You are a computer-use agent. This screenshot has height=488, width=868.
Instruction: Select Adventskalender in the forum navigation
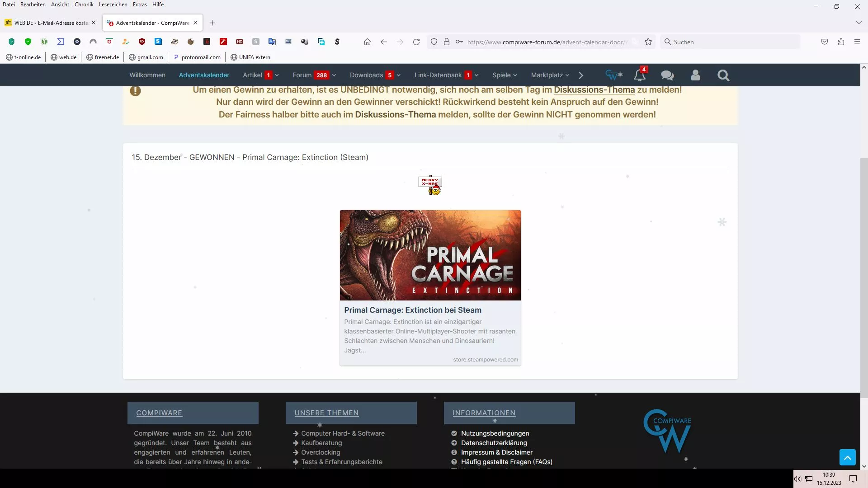point(204,75)
